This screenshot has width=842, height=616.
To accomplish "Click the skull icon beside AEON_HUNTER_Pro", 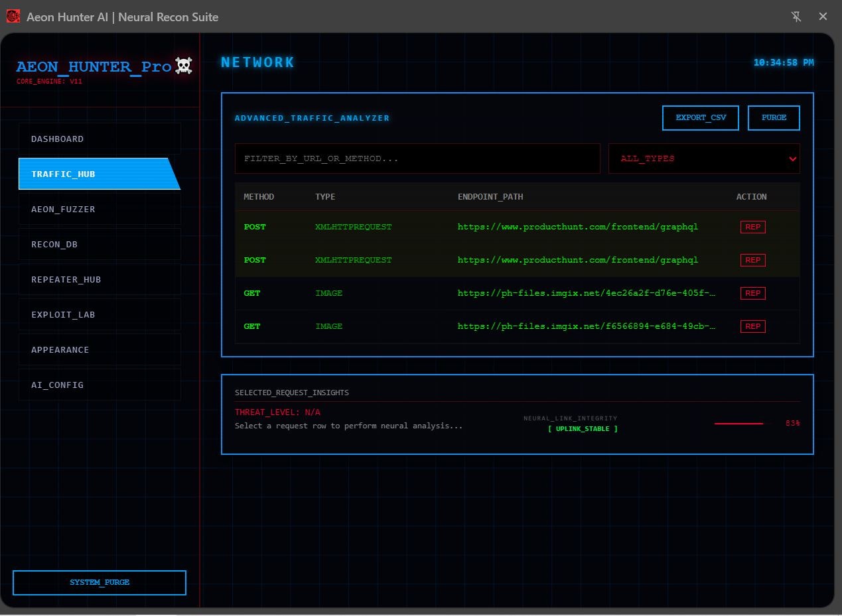I will 184,66.
